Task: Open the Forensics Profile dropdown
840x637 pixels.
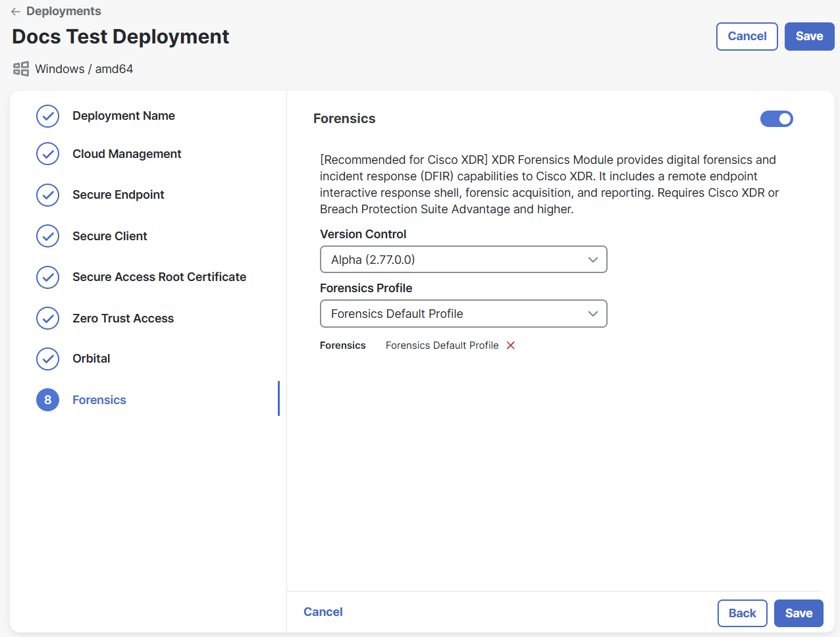Action: coord(463,313)
